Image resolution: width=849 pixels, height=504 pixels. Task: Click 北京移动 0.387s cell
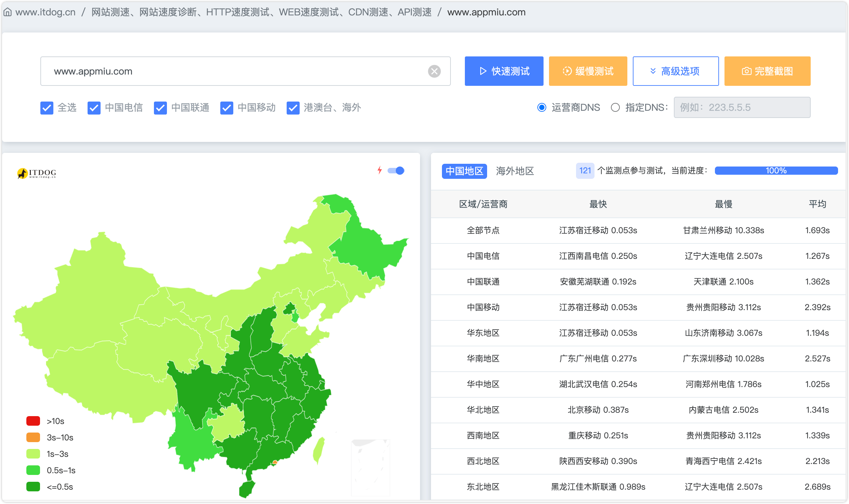[598, 410]
